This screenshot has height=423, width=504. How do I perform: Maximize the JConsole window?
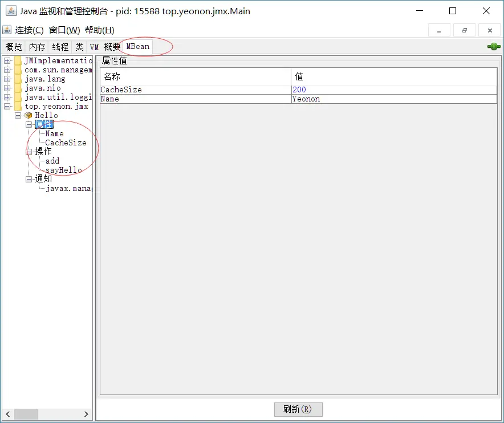click(453, 11)
